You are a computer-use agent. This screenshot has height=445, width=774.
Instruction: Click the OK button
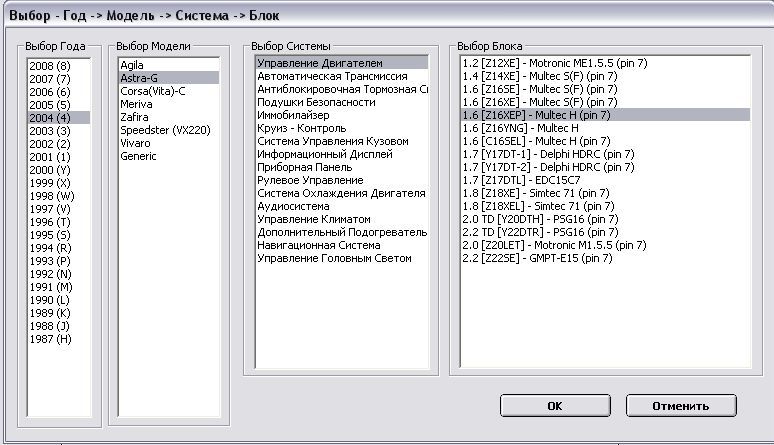point(554,406)
